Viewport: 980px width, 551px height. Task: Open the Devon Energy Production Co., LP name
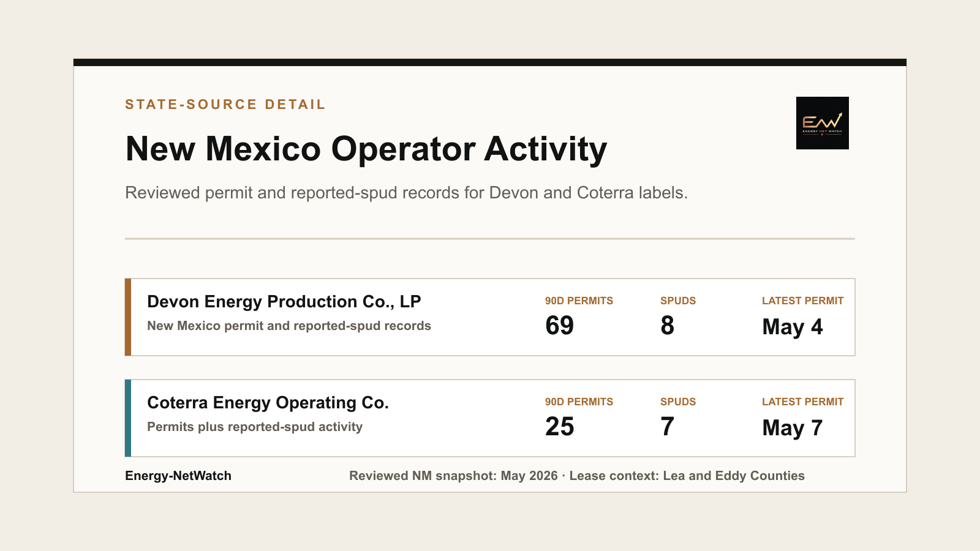(x=284, y=302)
